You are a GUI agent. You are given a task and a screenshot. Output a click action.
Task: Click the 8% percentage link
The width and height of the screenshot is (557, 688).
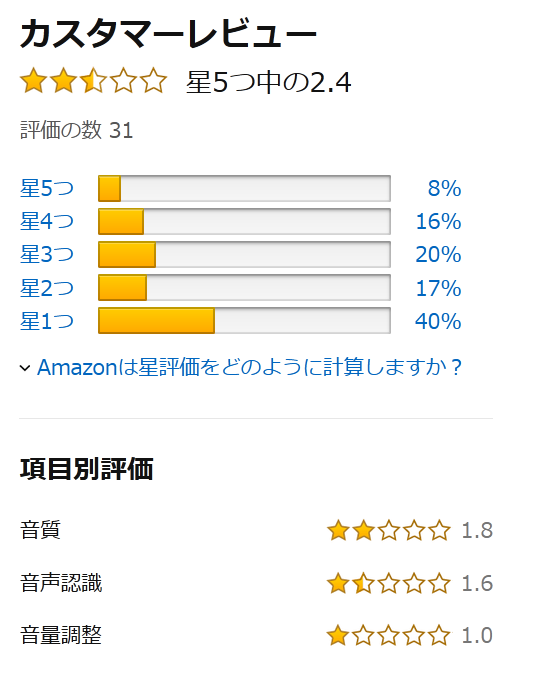click(444, 189)
